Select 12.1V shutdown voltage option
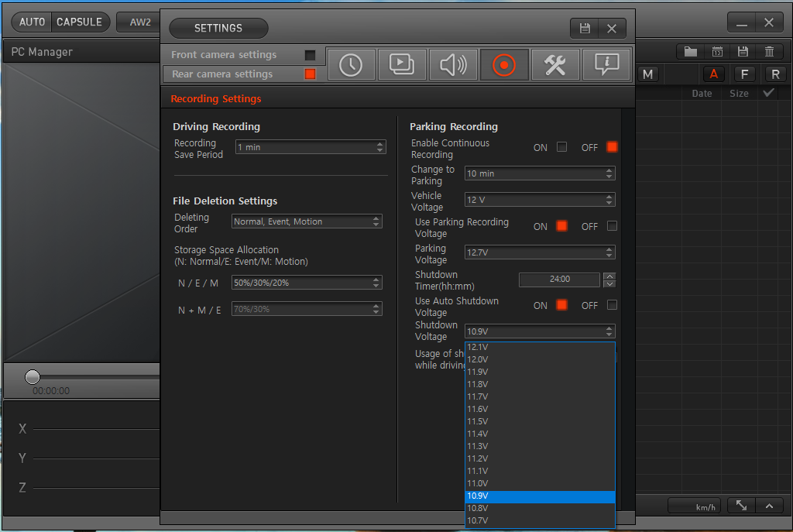This screenshot has width=793, height=532. 540,347
